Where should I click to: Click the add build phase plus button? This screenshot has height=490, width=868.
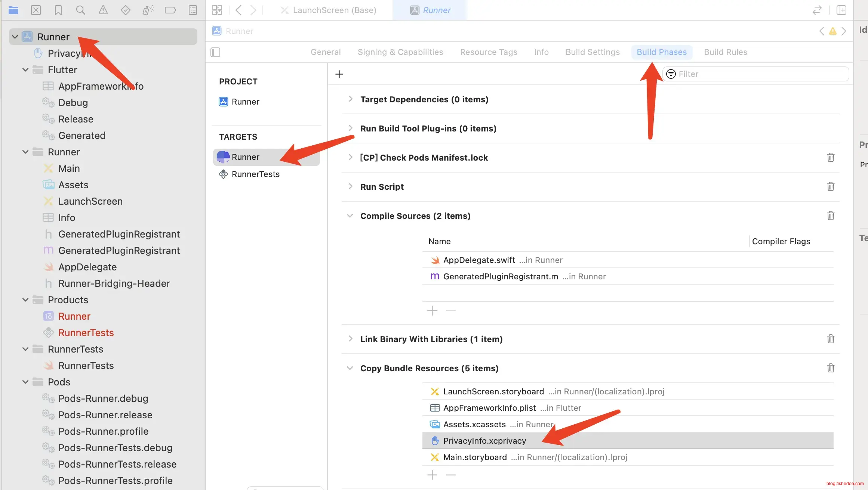pyautogui.click(x=339, y=74)
